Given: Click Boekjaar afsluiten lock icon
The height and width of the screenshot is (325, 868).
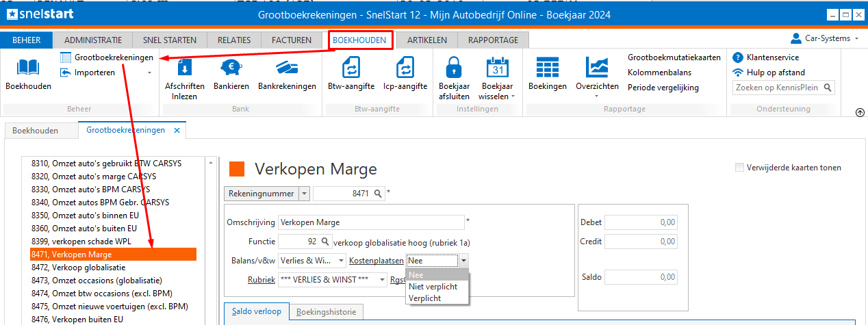Looking at the screenshot, I should 454,67.
